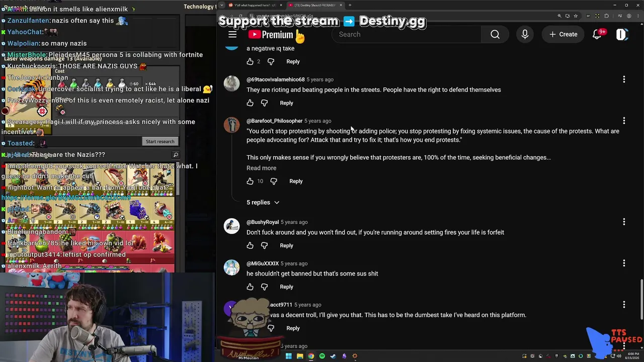Like the "a negative iq take" comment
The image size is (644, 362).
click(x=250, y=61)
